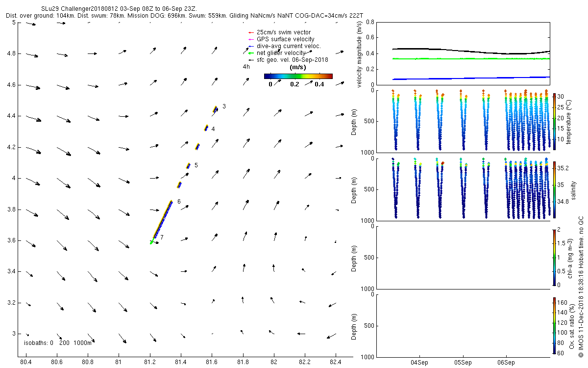Click the 06Sep time axis label

[506, 363]
